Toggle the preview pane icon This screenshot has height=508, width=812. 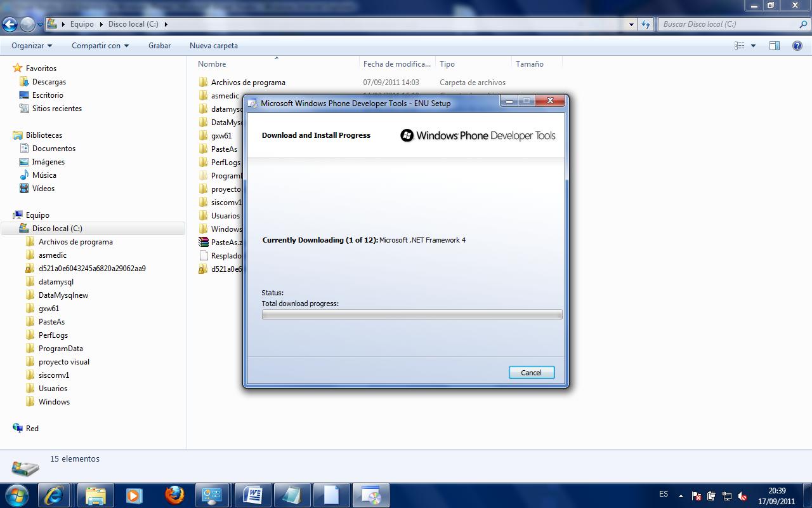(x=774, y=46)
